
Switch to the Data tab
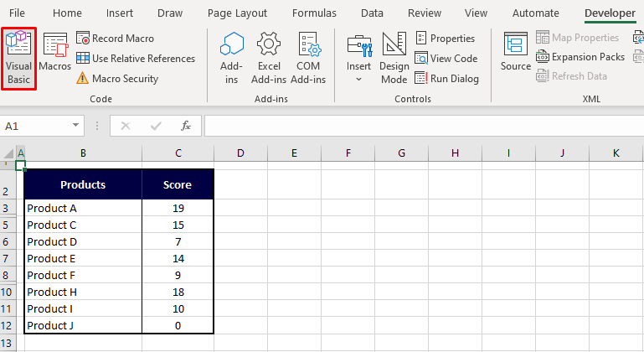[372, 13]
